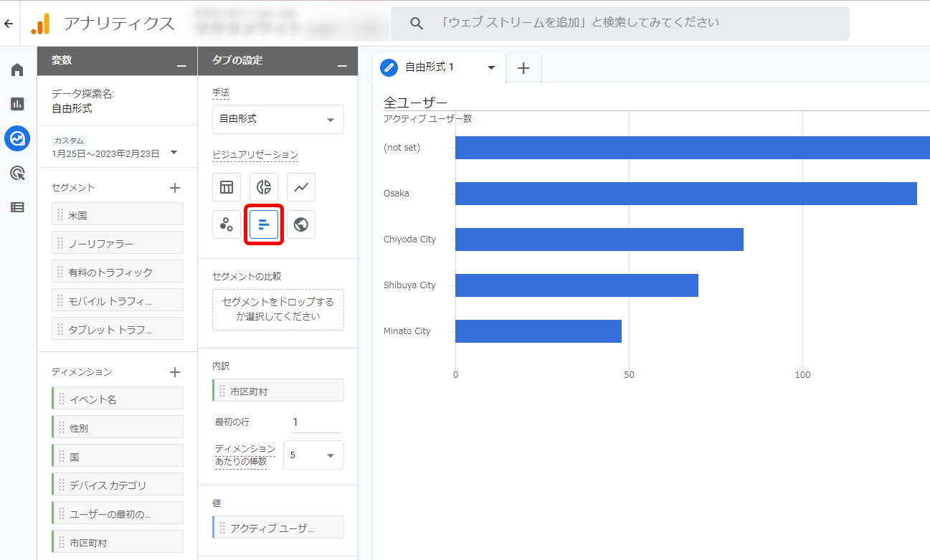Open the Advertising icon in sidebar
Screen dimensions: 930x560
(17, 173)
